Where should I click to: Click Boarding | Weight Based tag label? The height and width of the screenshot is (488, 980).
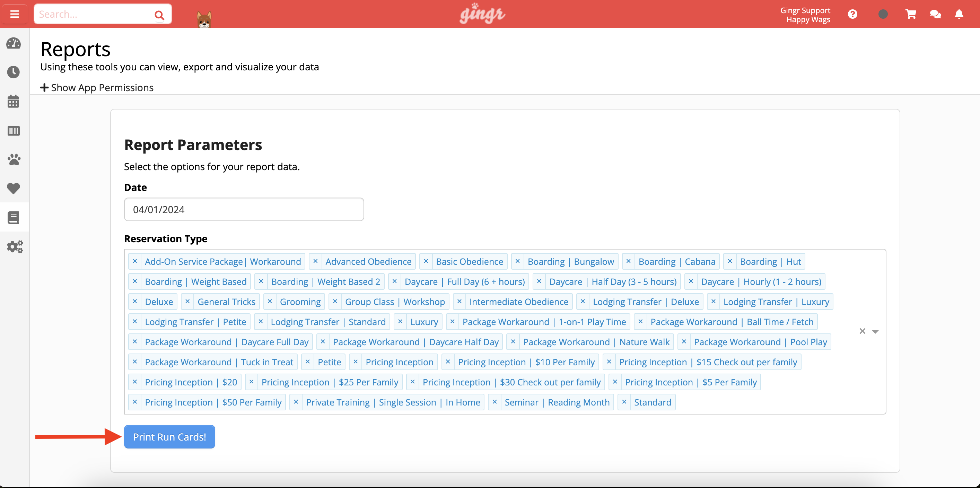(x=195, y=282)
